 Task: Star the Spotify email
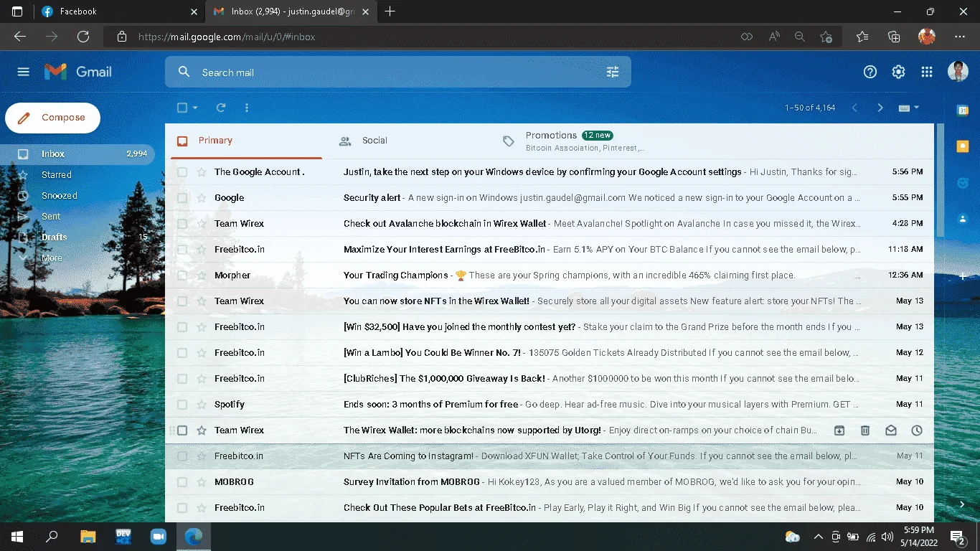click(x=202, y=405)
